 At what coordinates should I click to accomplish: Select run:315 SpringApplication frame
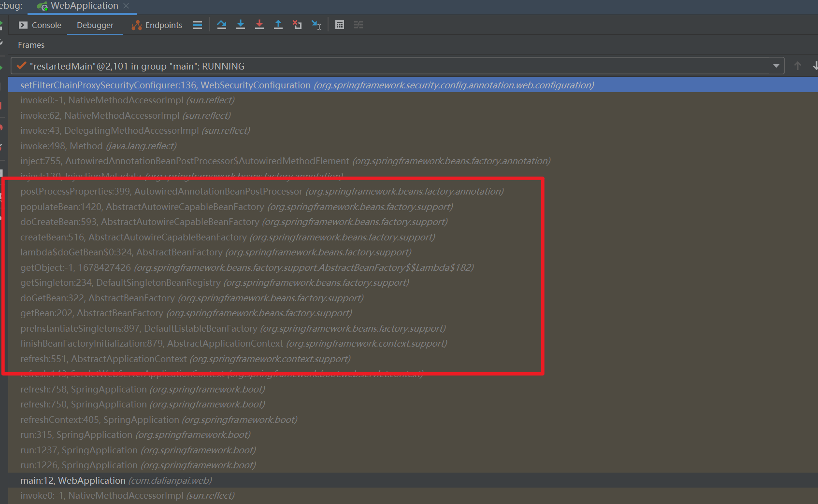413,435
